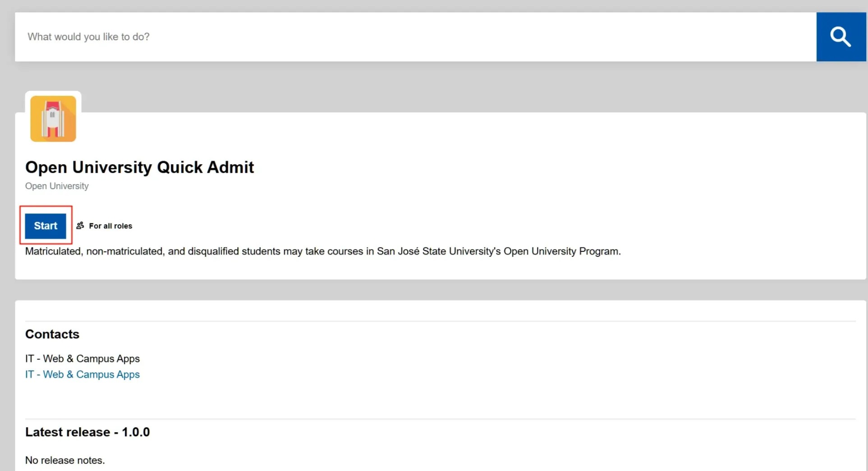Click the word 'disqualified' in the description
The height and width of the screenshot is (471, 868).
pos(213,251)
